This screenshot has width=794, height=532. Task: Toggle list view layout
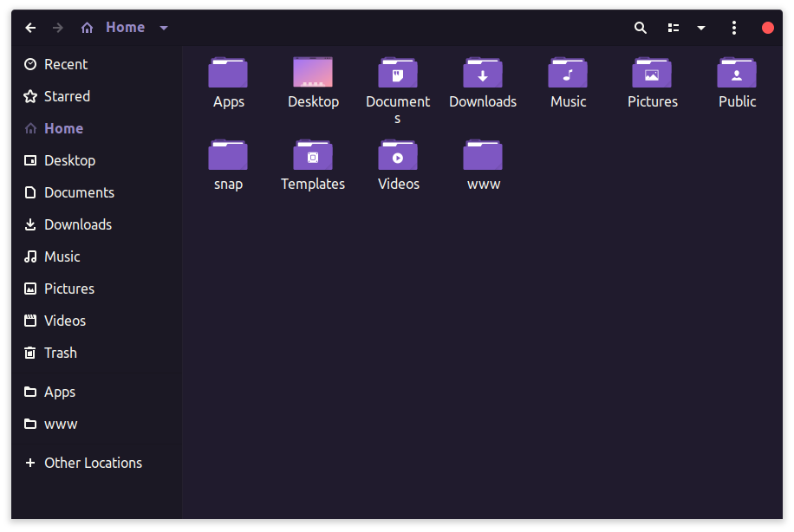coord(674,28)
